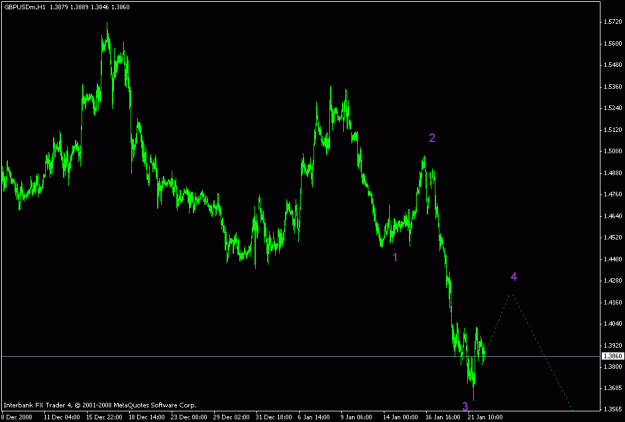Image resolution: width=625 pixels, height=422 pixels.
Task: Click the 8 Dec 2008 date label
Action: (x=17, y=417)
